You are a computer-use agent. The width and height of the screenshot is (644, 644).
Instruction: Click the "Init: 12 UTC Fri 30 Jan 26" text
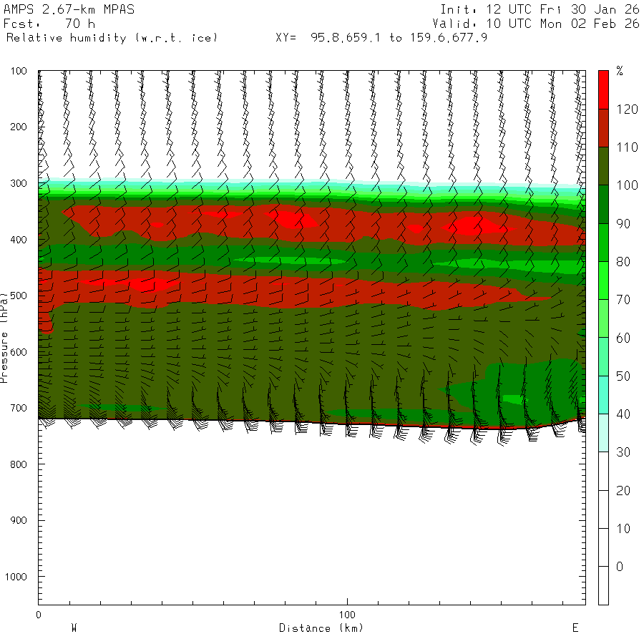540,9
